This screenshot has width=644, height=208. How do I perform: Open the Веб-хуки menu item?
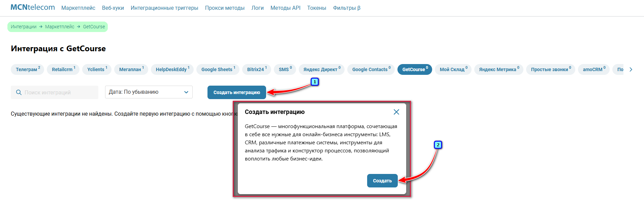[x=113, y=8]
